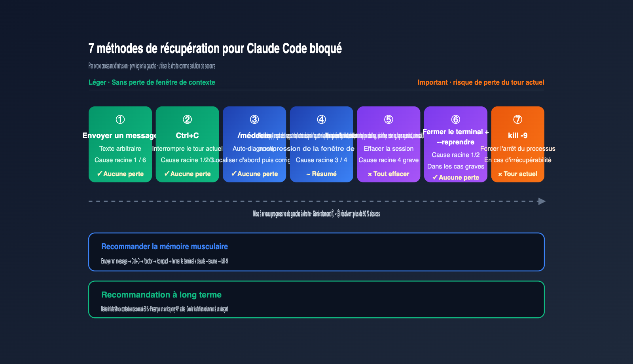The height and width of the screenshot is (364, 633).
Task: Click the green "Léger · Sans perte de fenêtre de contexte" label
Action: (152, 82)
